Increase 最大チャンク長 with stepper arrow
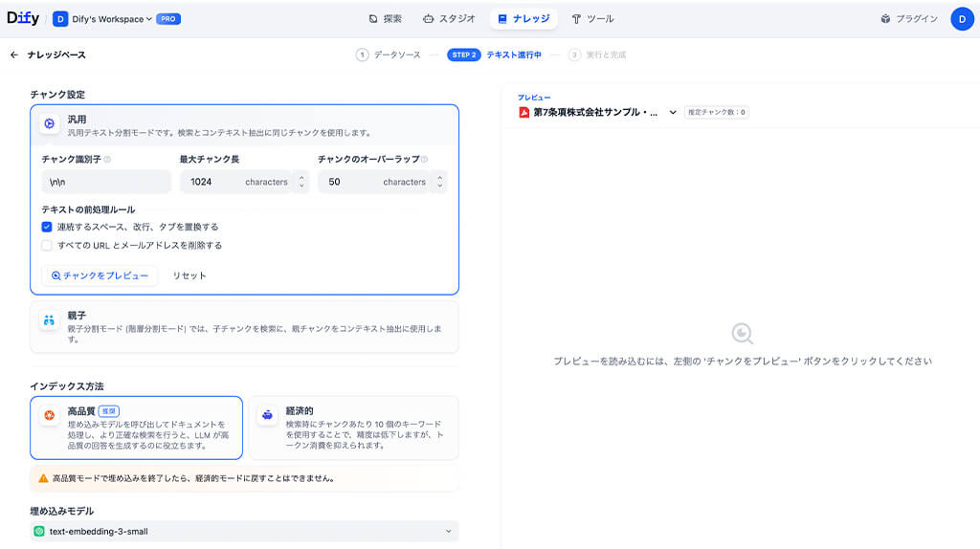This screenshot has width=980, height=549. [301, 177]
